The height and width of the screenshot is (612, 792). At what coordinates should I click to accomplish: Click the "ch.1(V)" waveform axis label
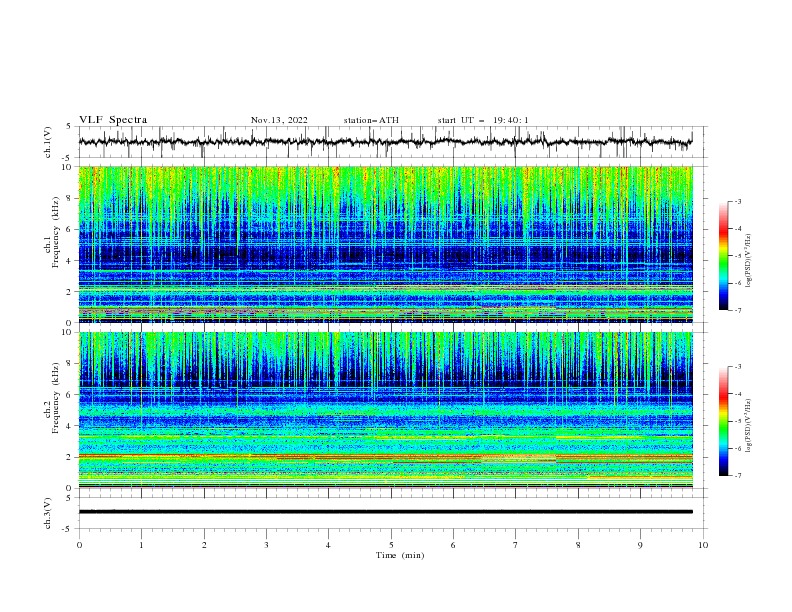pyautogui.click(x=48, y=142)
